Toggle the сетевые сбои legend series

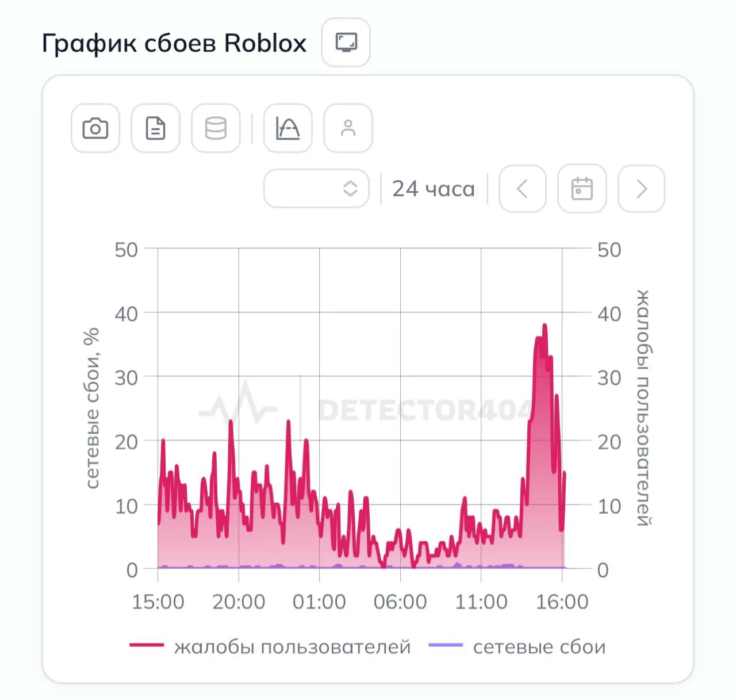pos(539,647)
